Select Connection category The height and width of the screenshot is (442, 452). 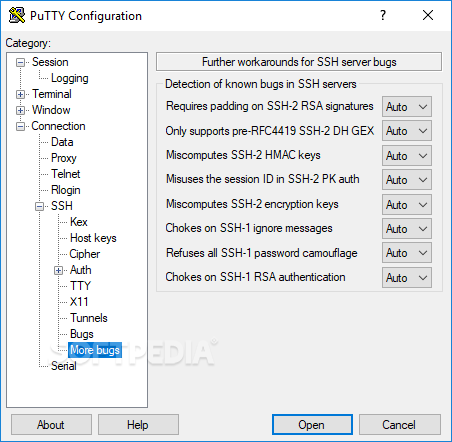58,126
